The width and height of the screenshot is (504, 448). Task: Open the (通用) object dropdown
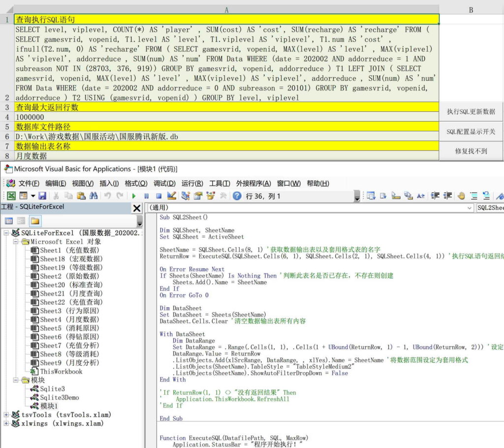[x=469, y=208]
